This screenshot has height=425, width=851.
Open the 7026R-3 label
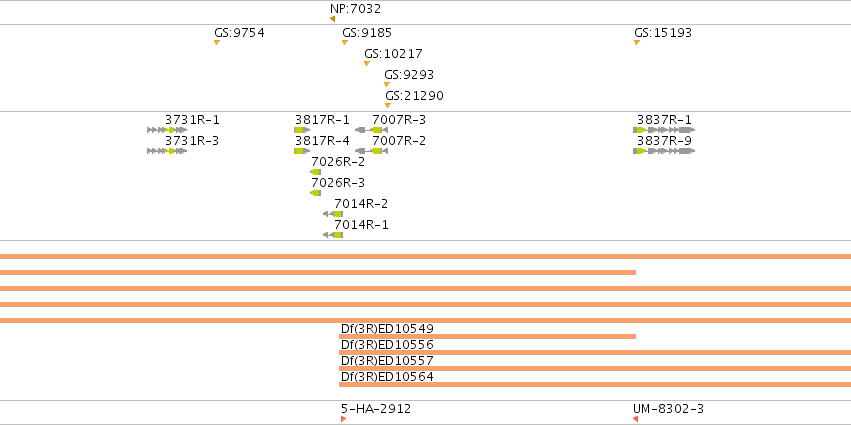point(338,182)
